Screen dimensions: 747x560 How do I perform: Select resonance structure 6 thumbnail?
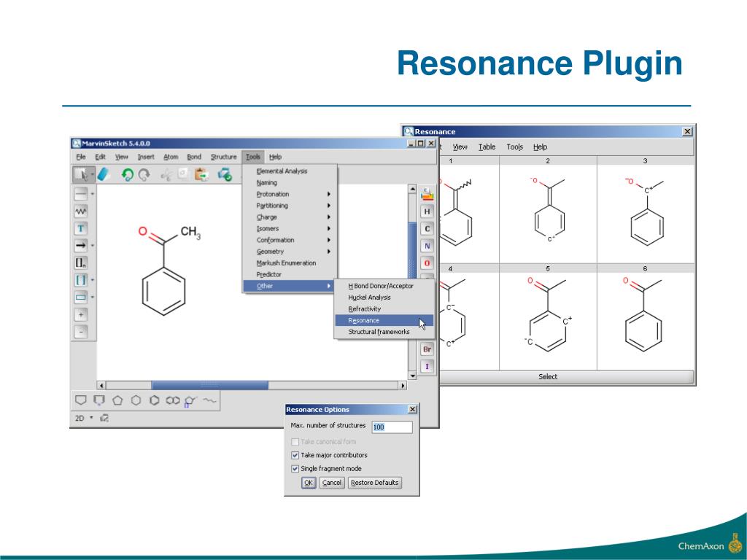click(646, 316)
